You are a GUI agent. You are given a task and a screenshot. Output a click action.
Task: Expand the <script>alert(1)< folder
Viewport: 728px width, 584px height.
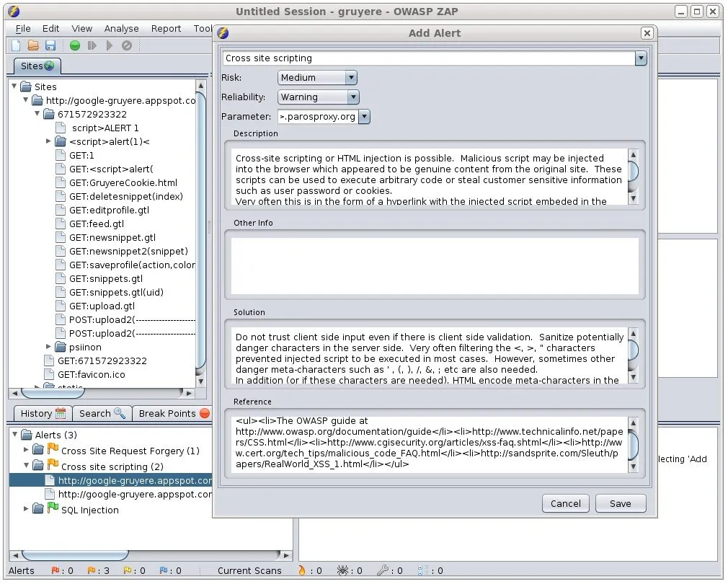48,141
